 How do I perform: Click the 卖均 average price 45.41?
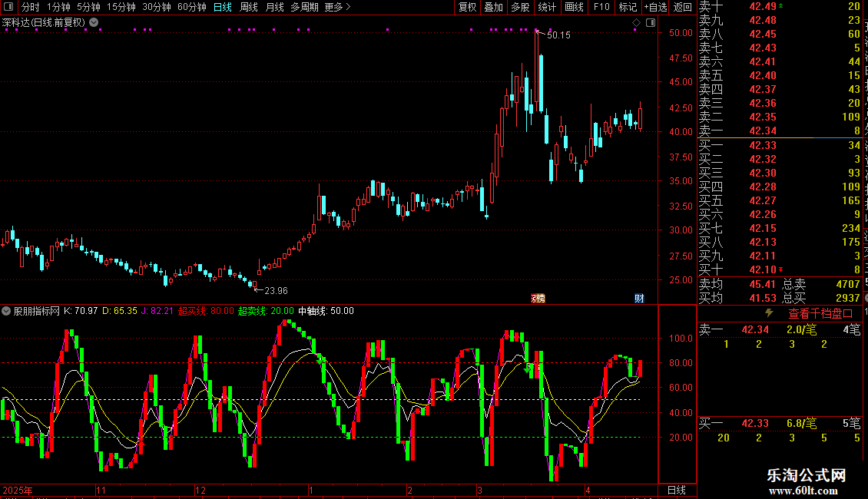[x=763, y=284]
